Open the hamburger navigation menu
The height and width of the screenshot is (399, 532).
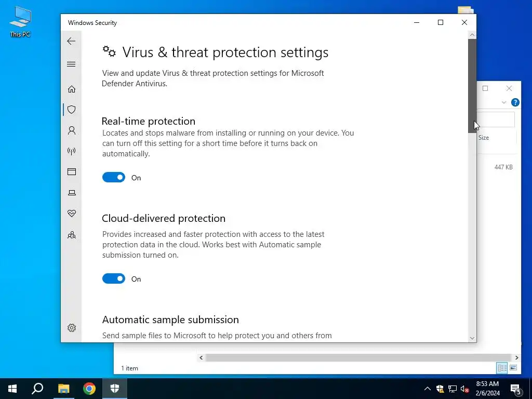(71, 64)
